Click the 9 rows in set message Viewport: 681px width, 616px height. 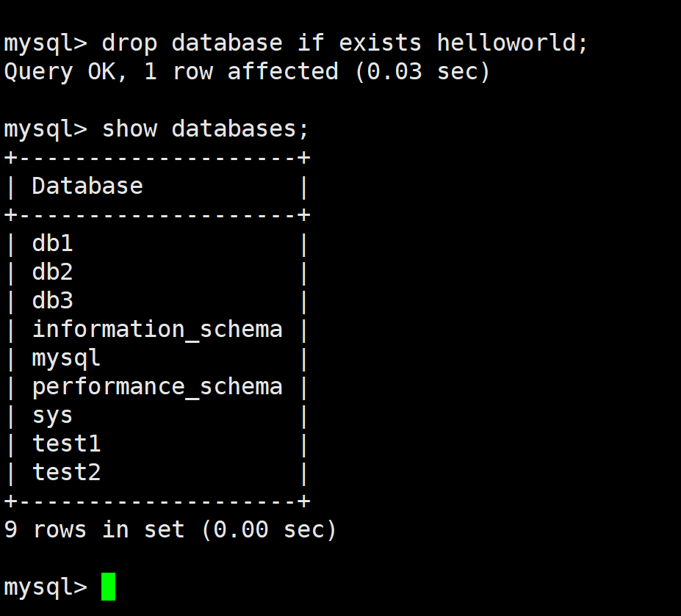tap(170, 529)
